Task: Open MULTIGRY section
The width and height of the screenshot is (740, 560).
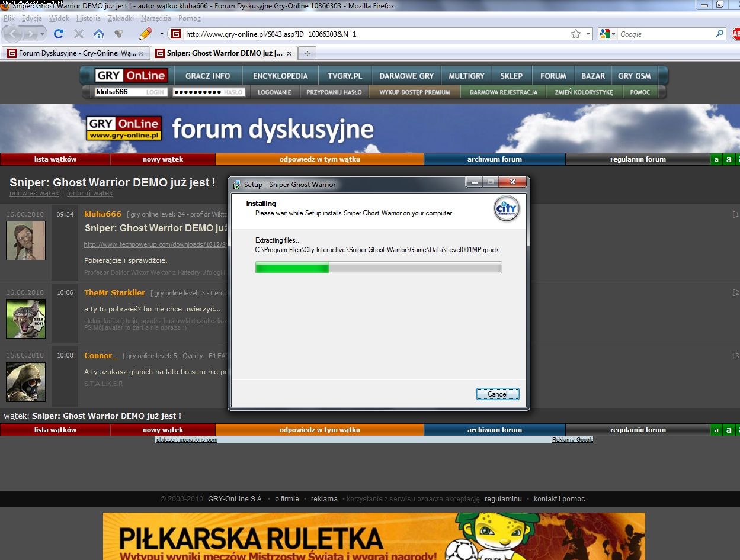Action: [466, 76]
